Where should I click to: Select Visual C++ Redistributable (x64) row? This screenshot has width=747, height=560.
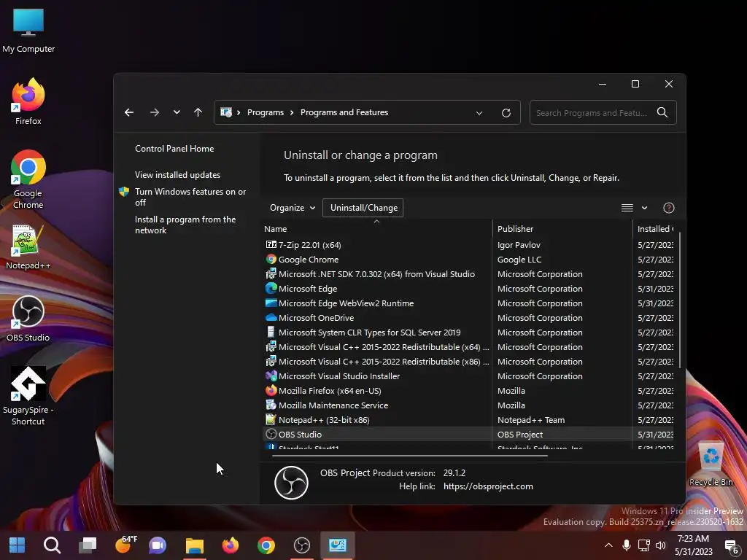coord(469,347)
